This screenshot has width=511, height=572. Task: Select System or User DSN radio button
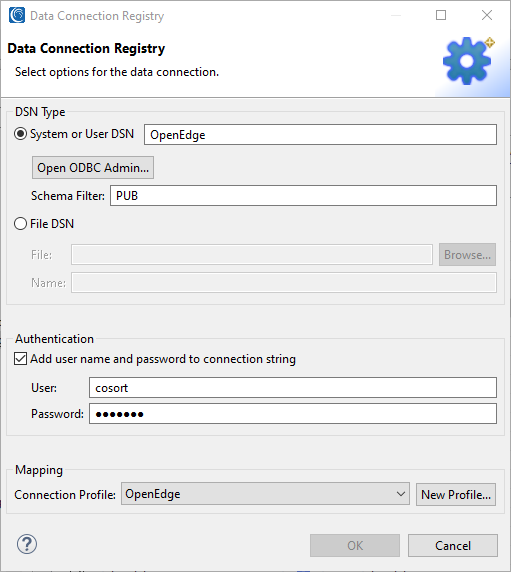point(20,134)
